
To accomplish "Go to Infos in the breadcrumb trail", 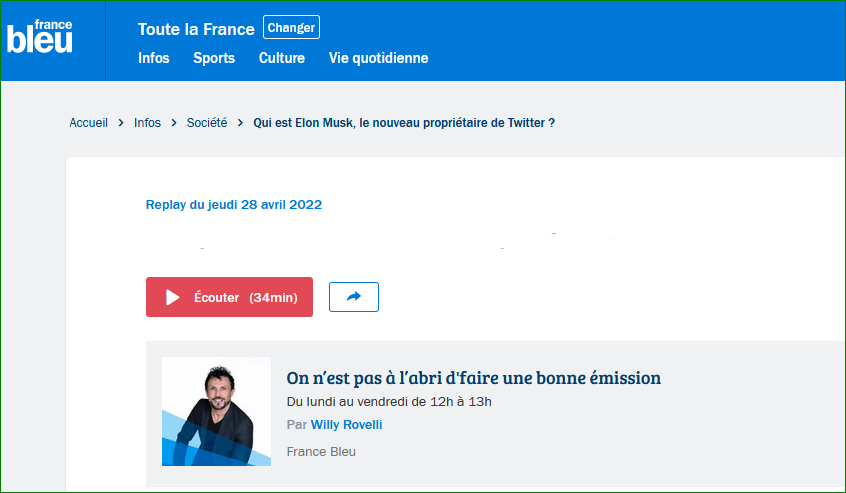I will coord(147,123).
